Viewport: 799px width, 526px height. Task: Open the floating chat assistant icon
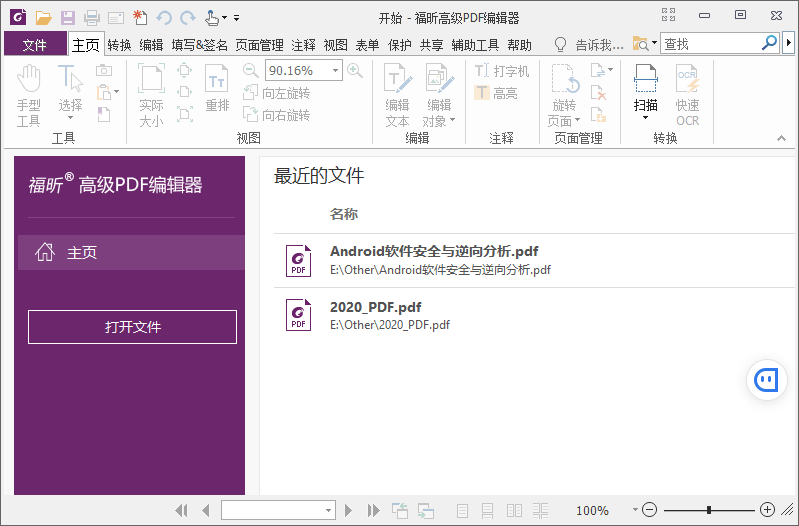click(767, 380)
